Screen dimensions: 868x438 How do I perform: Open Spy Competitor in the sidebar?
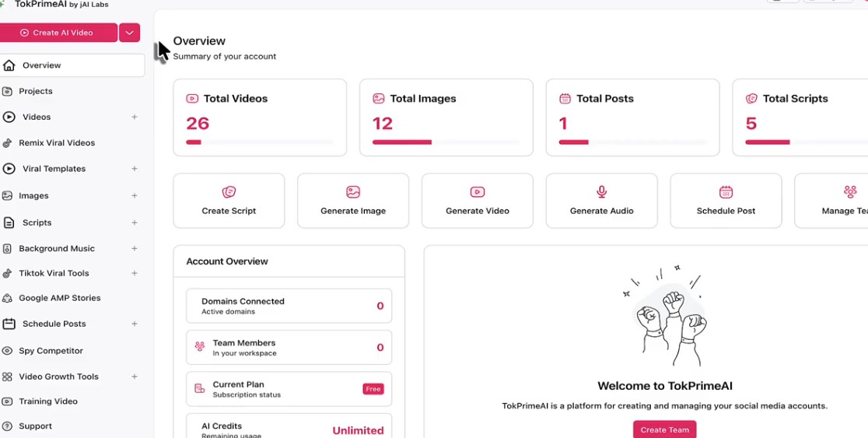51,351
